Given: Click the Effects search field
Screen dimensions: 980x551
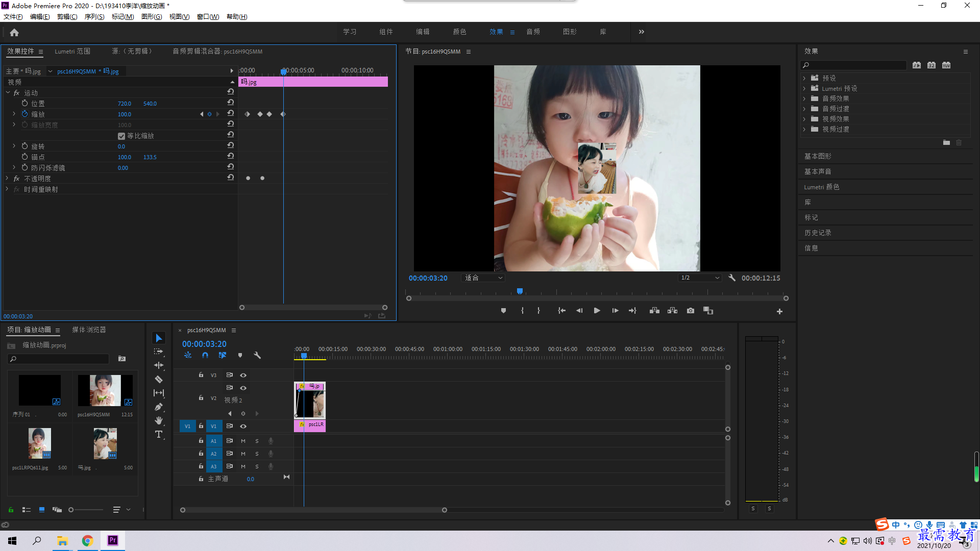Looking at the screenshot, I should 853,65.
